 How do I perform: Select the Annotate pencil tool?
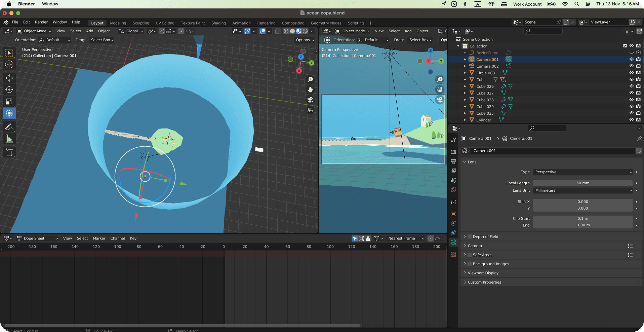click(x=9, y=127)
